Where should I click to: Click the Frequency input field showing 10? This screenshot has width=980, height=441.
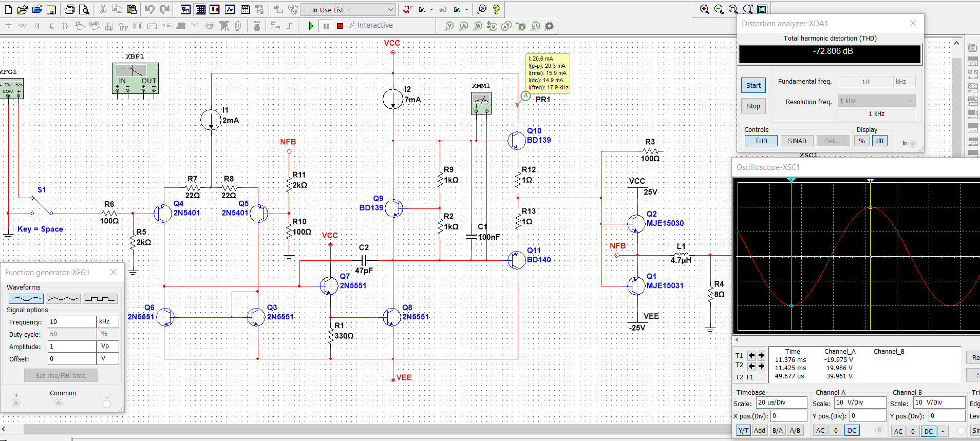pyautogui.click(x=72, y=322)
